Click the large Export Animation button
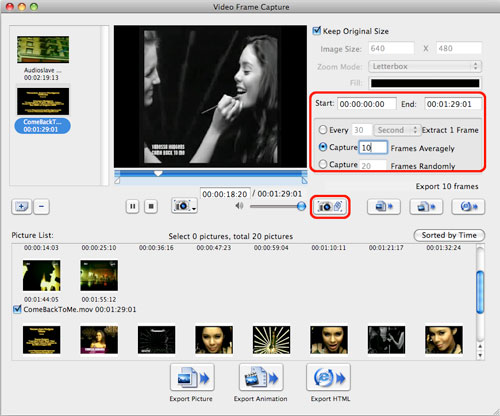This screenshot has height=416, width=500. (261, 377)
